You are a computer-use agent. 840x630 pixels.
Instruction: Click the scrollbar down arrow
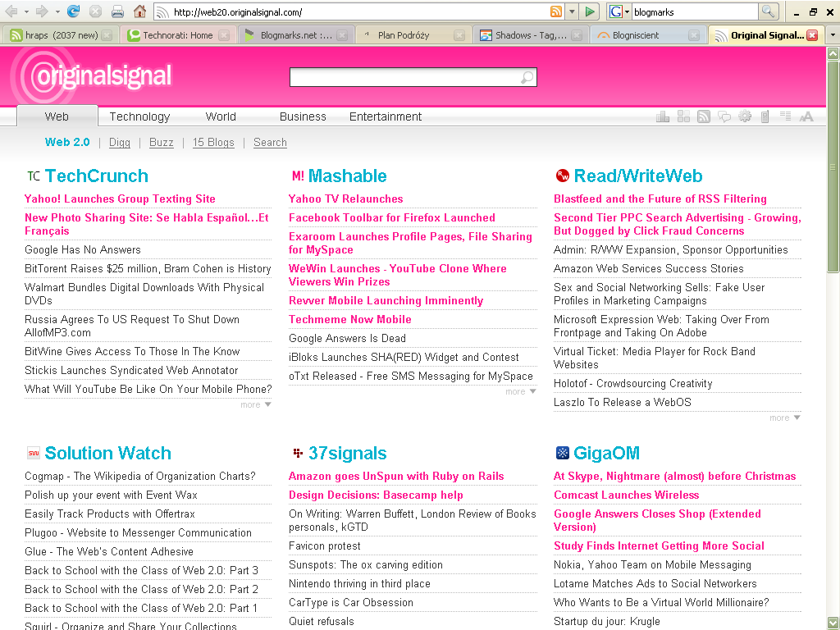tap(833, 623)
